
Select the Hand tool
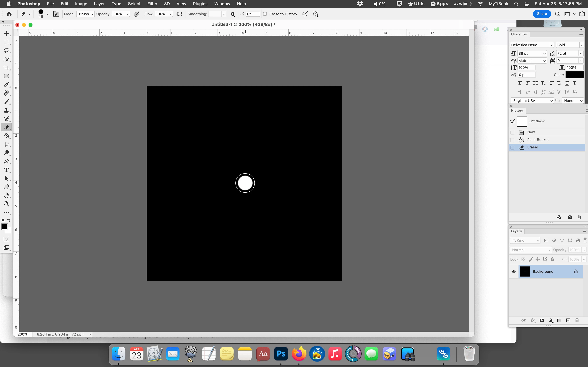(x=7, y=195)
